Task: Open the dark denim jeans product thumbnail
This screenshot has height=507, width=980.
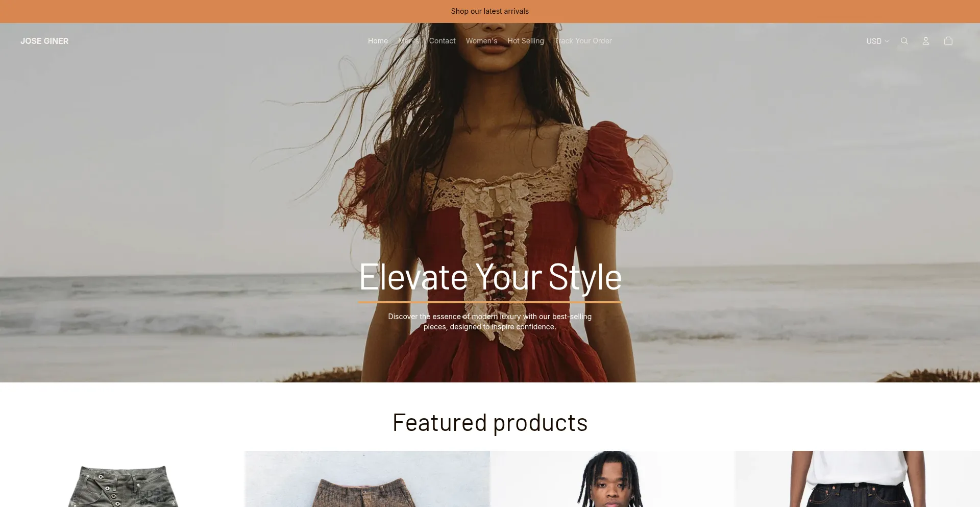Action: [857, 479]
